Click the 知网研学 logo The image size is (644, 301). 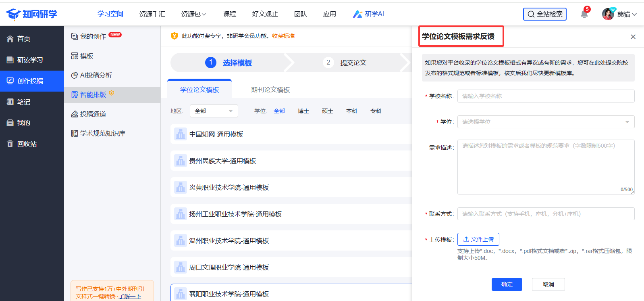click(31, 14)
